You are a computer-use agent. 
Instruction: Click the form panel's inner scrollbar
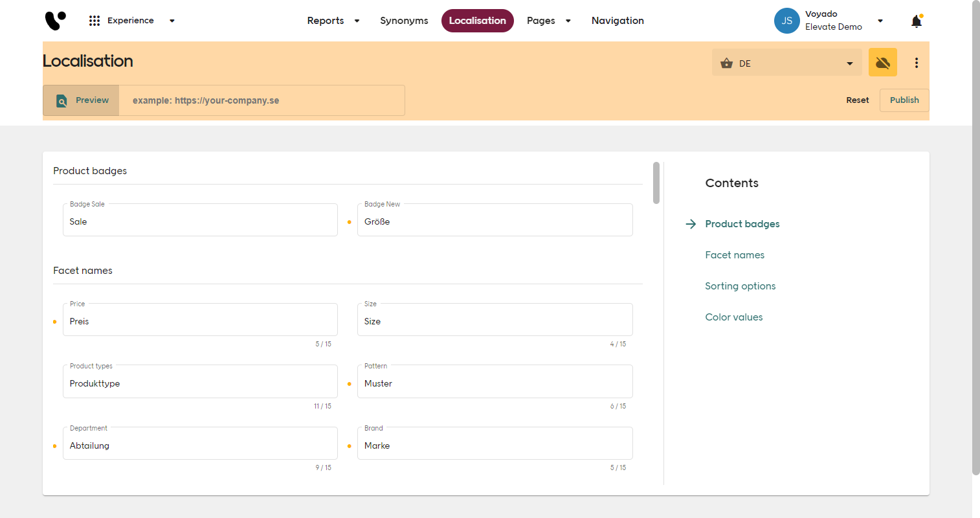pyautogui.click(x=656, y=183)
